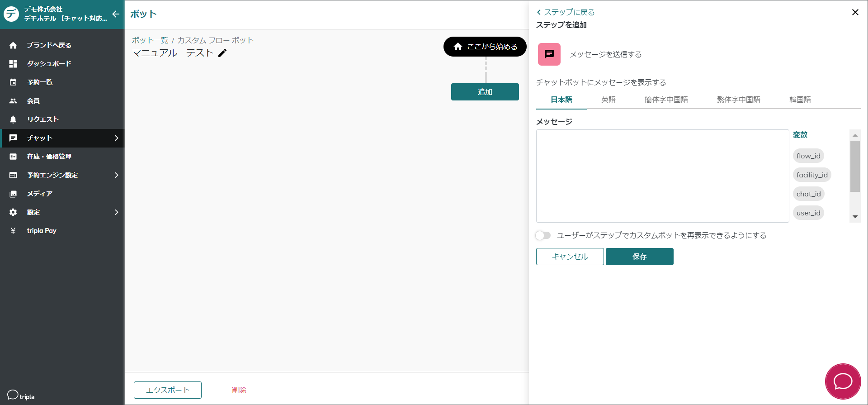The height and width of the screenshot is (405, 868).
Task: Click the pink message step icon
Action: (549, 54)
